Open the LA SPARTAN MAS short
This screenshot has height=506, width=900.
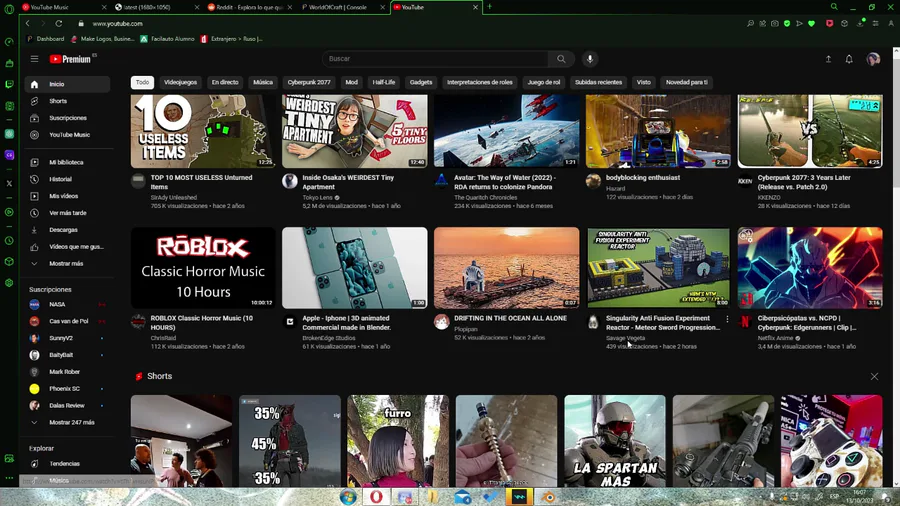coord(615,441)
